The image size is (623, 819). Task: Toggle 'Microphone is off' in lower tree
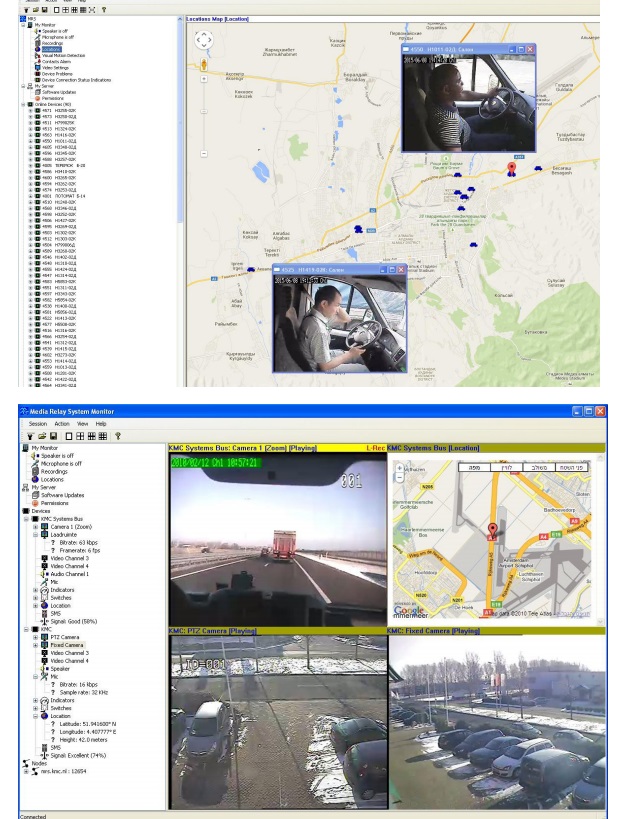61,464
